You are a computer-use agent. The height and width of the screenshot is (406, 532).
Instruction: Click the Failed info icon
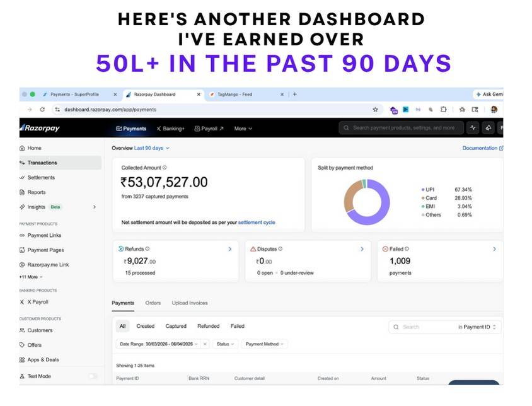pyautogui.click(x=407, y=249)
